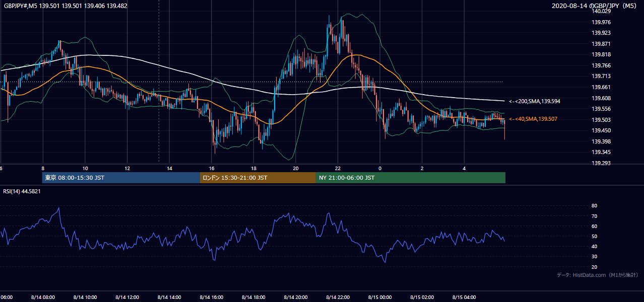Click price axis label 139.661

coord(601,87)
